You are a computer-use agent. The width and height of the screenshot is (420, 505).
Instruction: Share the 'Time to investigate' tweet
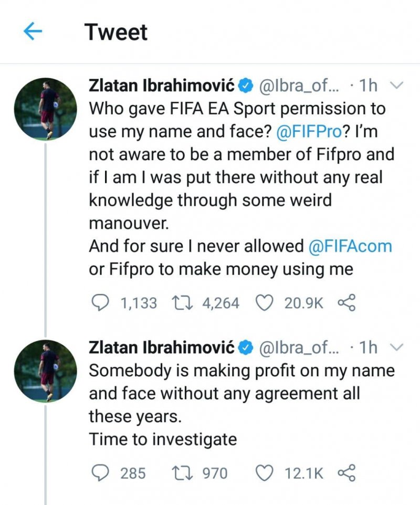click(x=346, y=474)
